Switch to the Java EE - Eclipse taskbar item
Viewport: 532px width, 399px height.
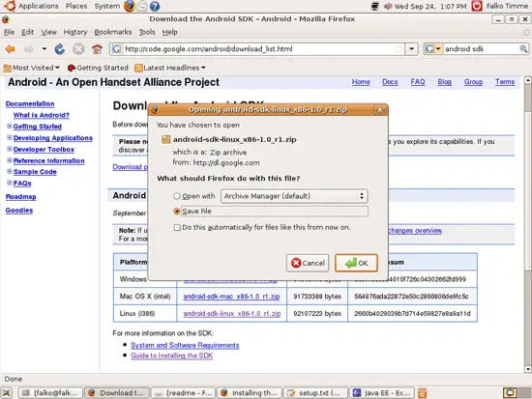coord(382,393)
